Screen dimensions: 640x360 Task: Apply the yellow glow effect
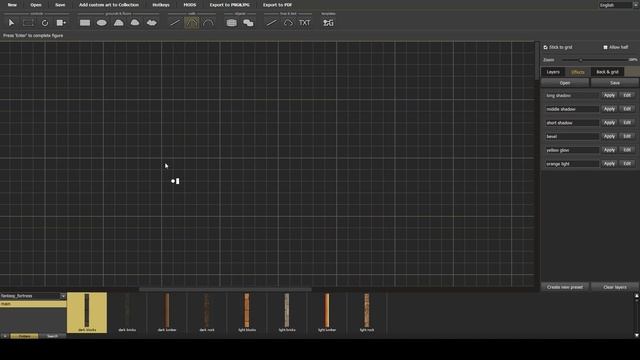pyautogui.click(x=609, y=150)
